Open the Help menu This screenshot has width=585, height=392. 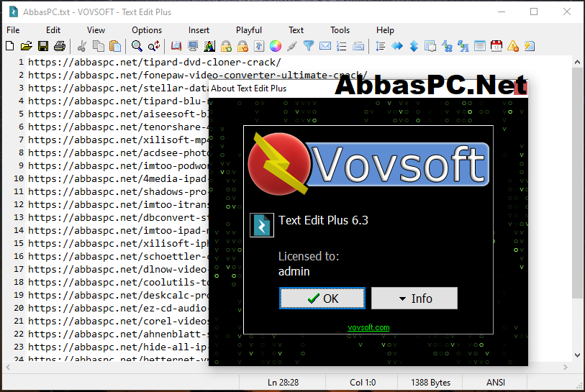pos(385,30)
